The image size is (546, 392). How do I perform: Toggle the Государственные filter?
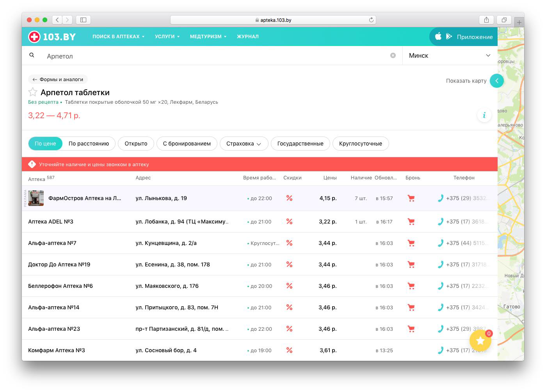click(300, 144)
